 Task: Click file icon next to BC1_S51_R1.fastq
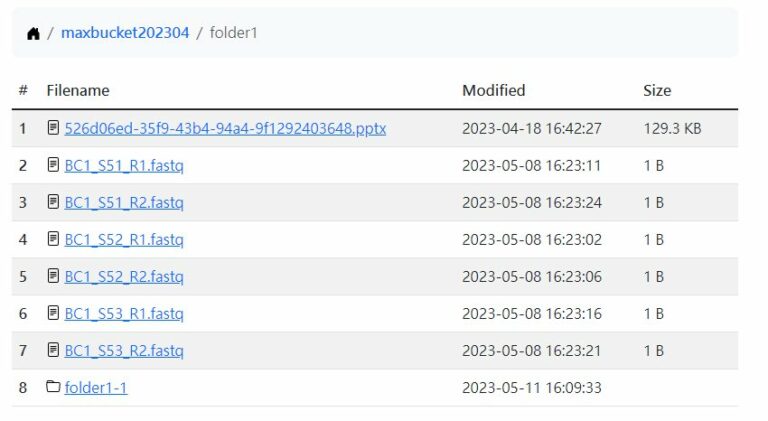point(54,165)
